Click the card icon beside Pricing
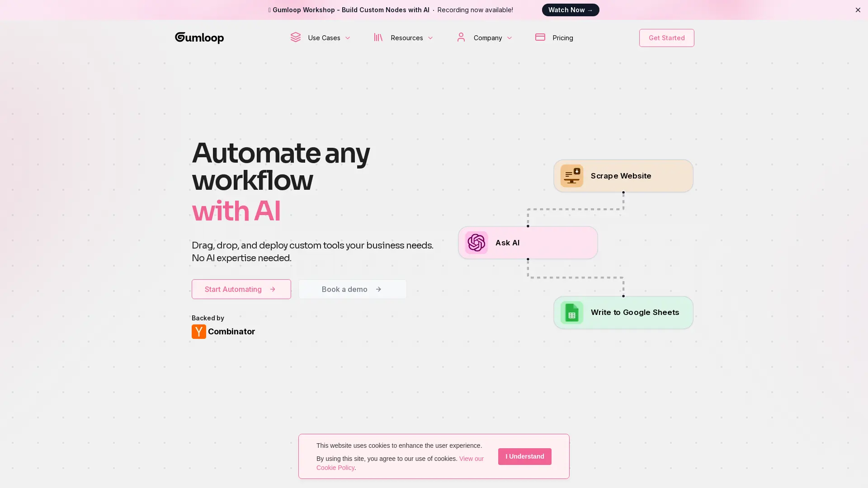Image resolution: width=868 pixels, height=488 pixels. [540, 38]
